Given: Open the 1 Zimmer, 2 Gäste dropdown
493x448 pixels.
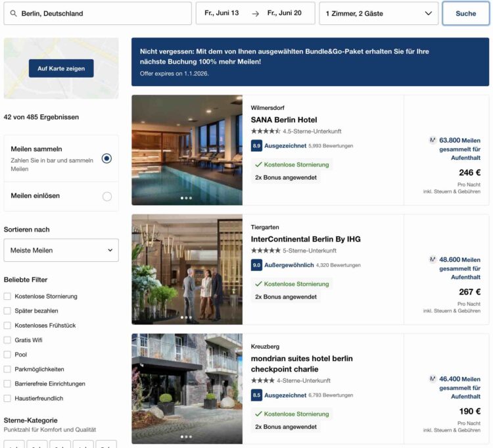Looking at the screenshot, I should pyautogui.click(x=379, y=14).
